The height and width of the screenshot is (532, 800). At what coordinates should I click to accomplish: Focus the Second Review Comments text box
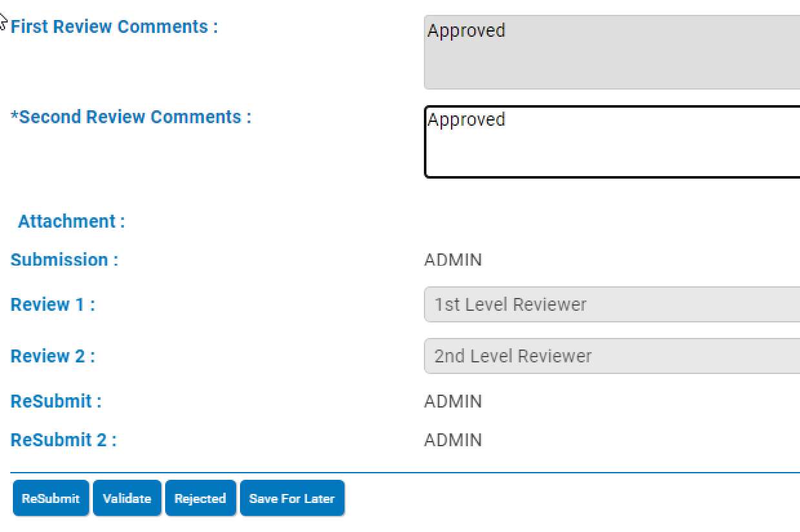point(612,142)
